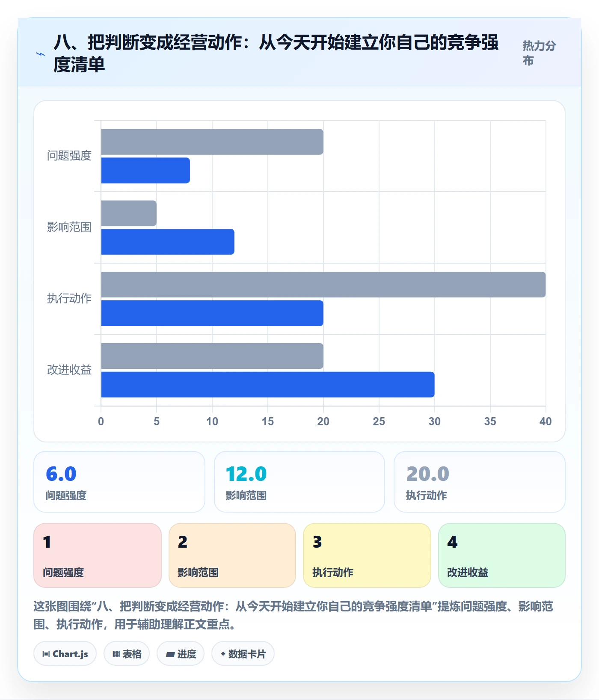Open the 6.0 问题强度 stat card
599x700 pixels.
tap(119, 482)
